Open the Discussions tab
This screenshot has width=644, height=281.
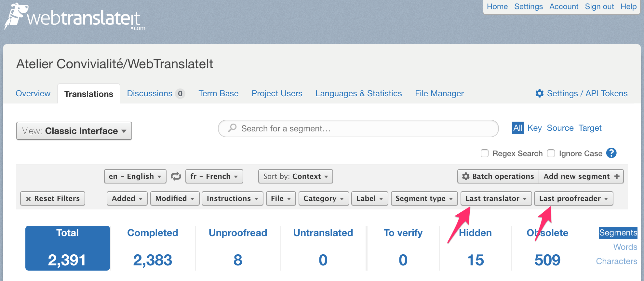coord(156,93)
